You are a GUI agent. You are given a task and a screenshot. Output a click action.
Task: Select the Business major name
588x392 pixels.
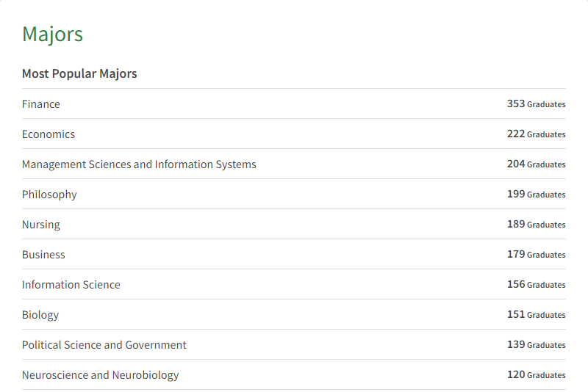(x=43, y=255)
